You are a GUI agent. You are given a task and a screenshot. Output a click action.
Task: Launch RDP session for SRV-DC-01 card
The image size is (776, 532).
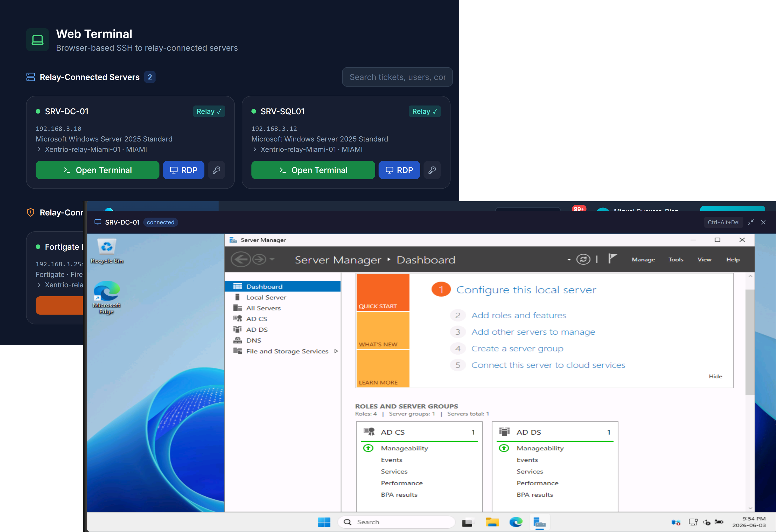pyautogui.click(x=184, y=170)
